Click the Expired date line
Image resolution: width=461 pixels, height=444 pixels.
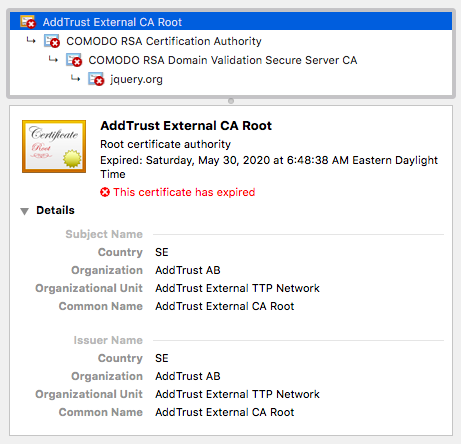click(269, 167)
